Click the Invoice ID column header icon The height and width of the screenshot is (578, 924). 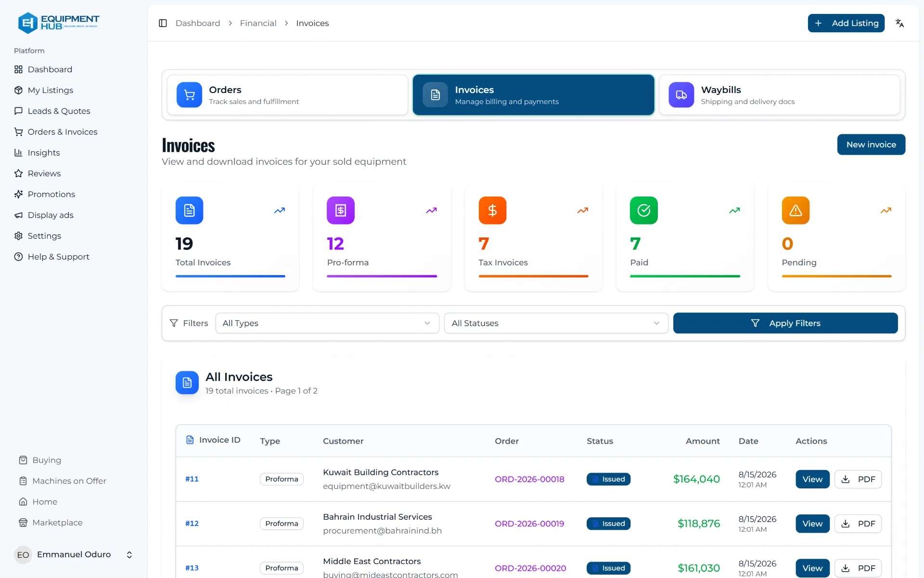click(190, 440)
